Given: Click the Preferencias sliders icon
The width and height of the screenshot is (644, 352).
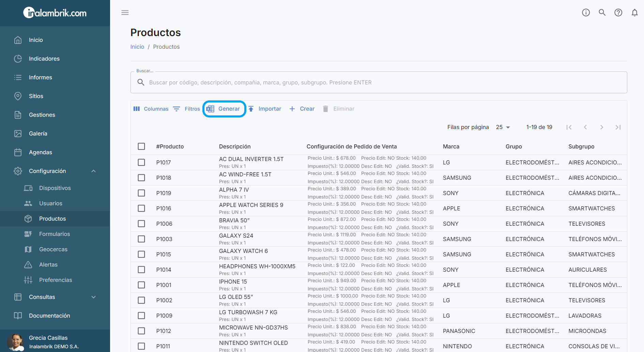Looking at the screenshot, I should [x=28, y=280].
